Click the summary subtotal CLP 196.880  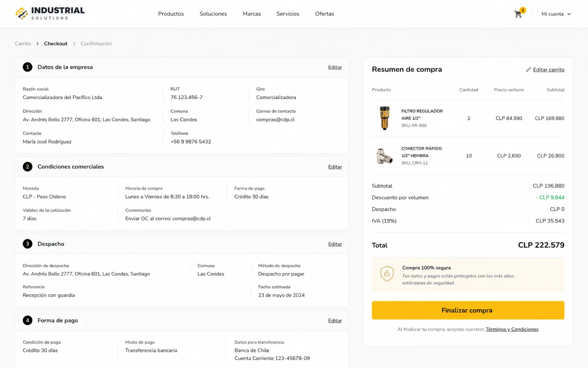coord(548,186)
